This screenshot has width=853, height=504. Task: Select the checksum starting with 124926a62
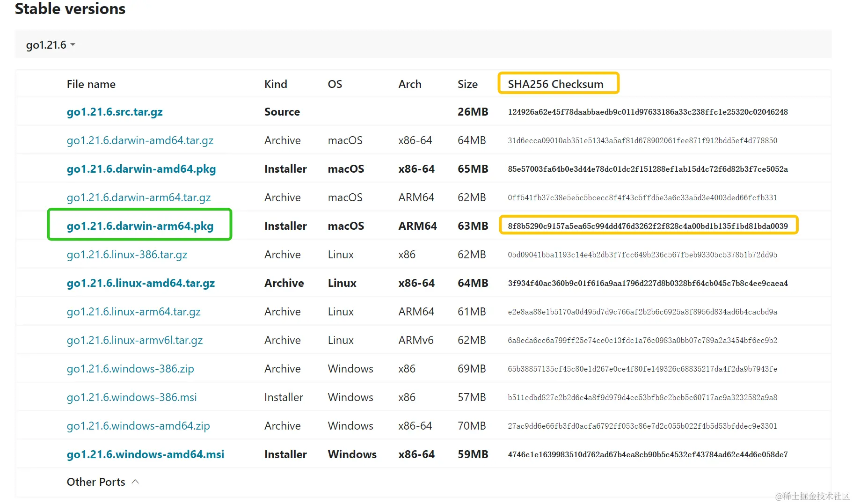[x=648, y=112]
